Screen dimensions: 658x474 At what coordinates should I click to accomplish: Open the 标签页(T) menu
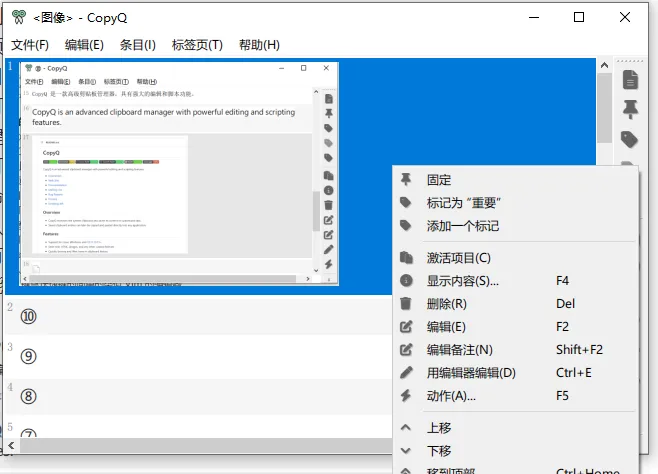tap(197, 45)
